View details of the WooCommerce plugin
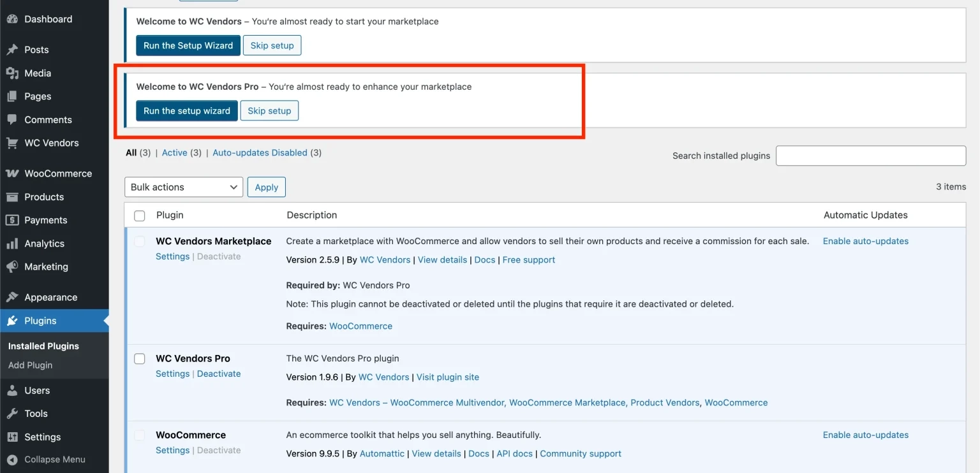Screen dimensions: 980x473 point(436,453)
